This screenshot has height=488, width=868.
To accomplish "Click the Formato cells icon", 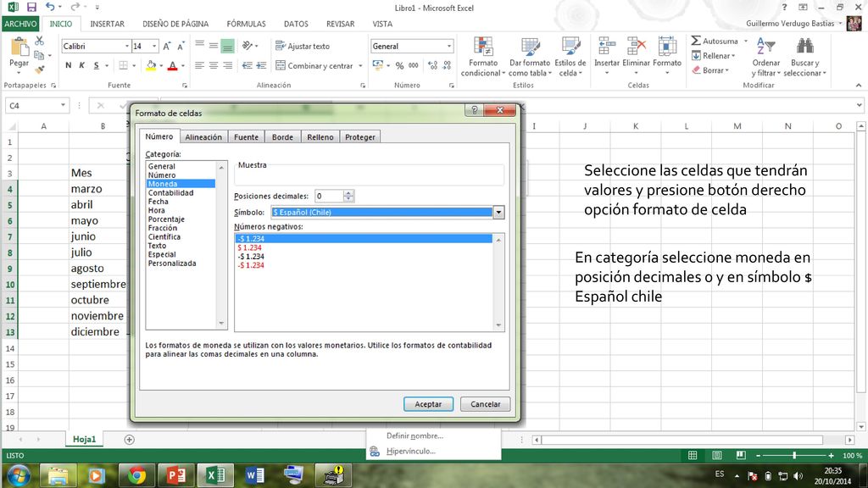I will pos(667,47).
